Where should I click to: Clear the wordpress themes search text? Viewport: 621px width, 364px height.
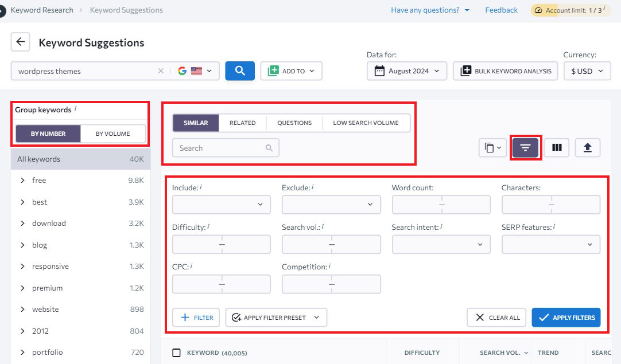[x=161, y=71]
